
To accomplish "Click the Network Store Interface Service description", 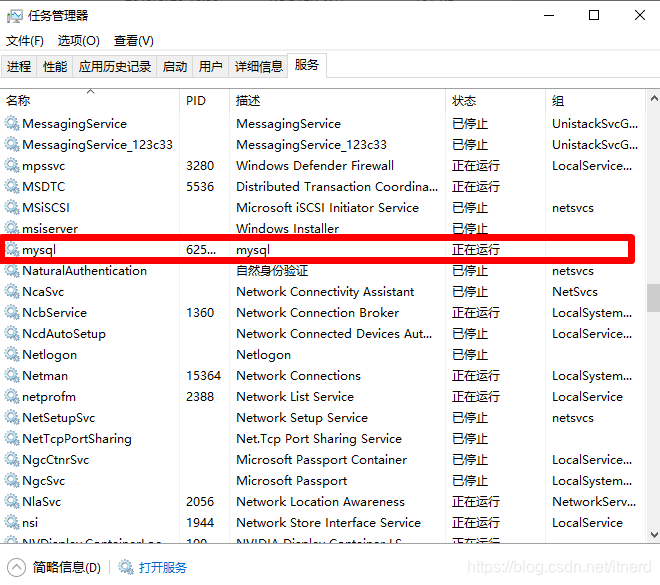I will pos(328,523).
